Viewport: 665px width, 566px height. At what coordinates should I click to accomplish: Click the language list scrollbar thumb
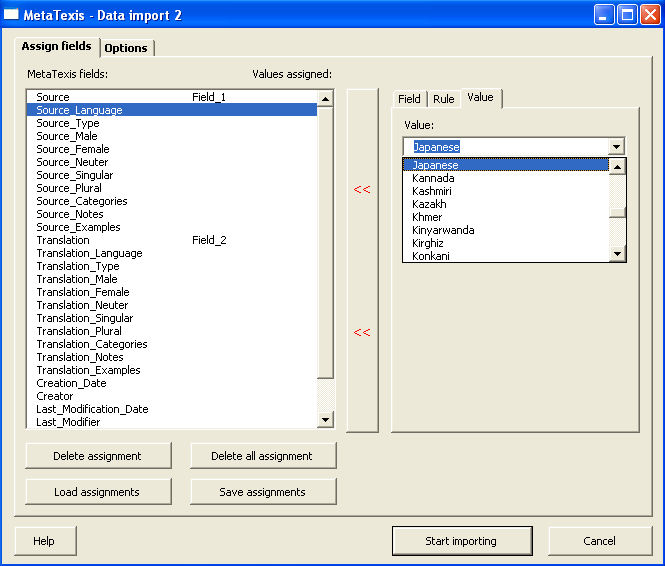pos(617,212)
